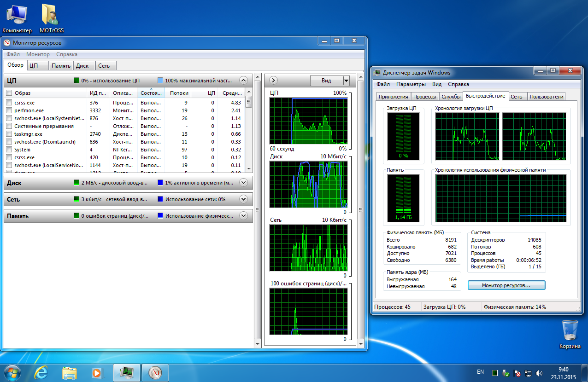The height and width of the screenshot is (382, 588).
Task: Click the Resource Monitor title bar icon
Action: tap(7, 42)
